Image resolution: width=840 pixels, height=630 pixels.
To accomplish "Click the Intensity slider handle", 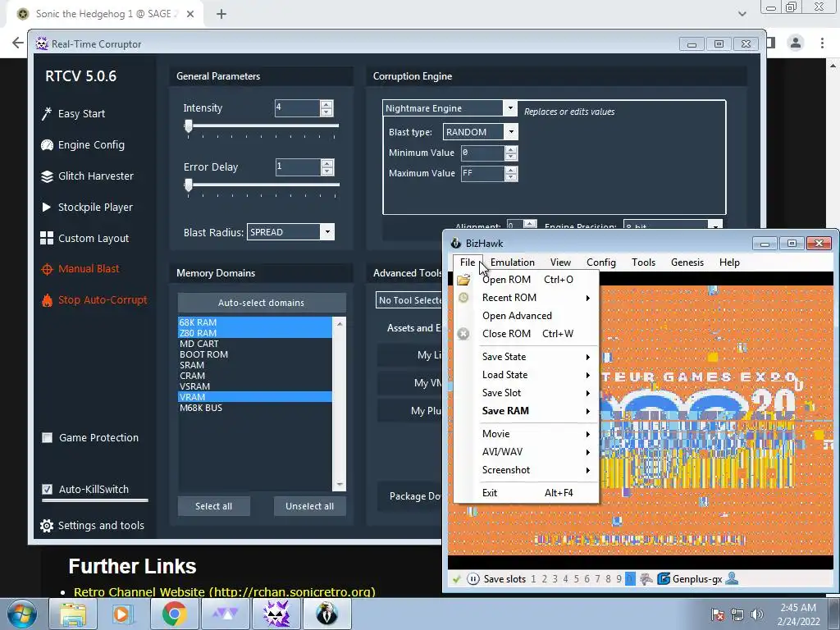I will click(188, 126).
